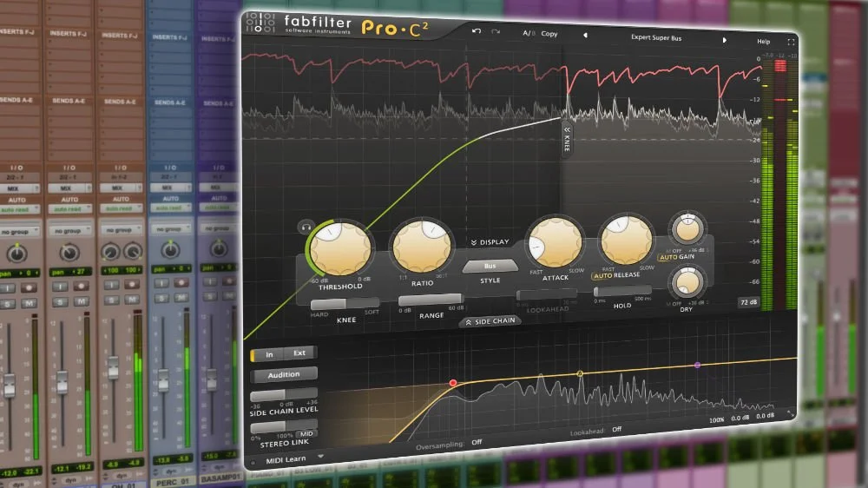Click the fabfilter logo icon

pyautogui.click(x=260, y=23)
